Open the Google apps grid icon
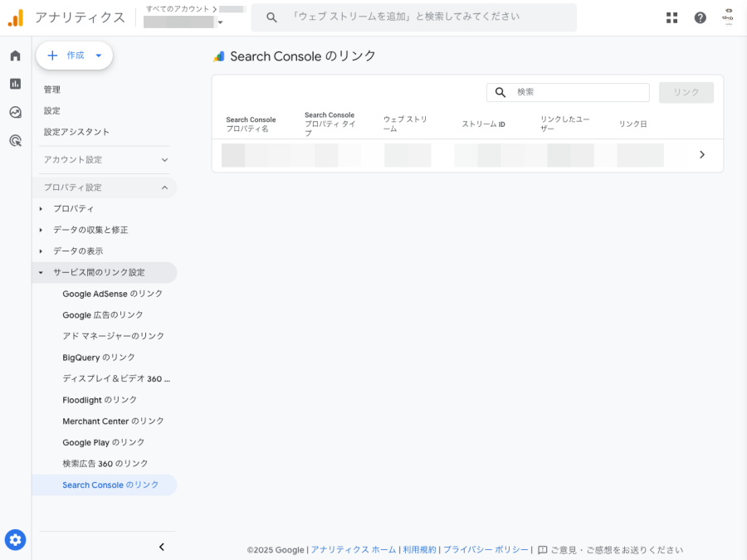This screenshot has width=747, height=560. click(x=671, y=17)
